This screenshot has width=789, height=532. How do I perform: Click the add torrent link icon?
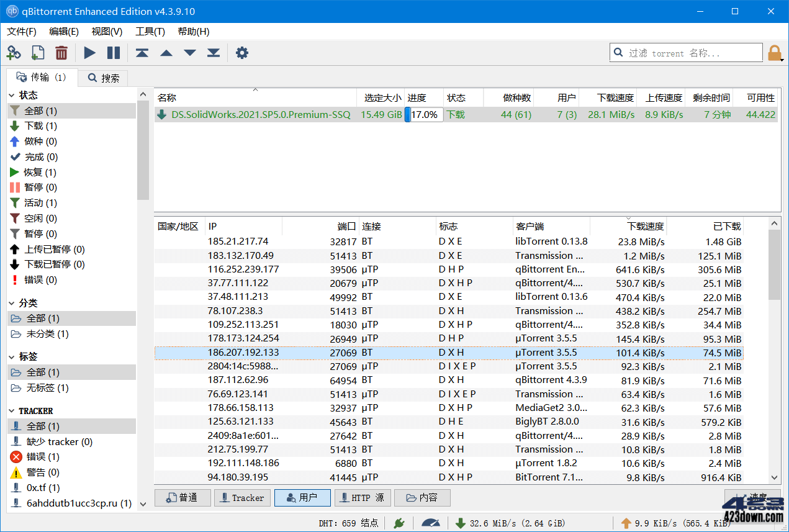point(14,53)
